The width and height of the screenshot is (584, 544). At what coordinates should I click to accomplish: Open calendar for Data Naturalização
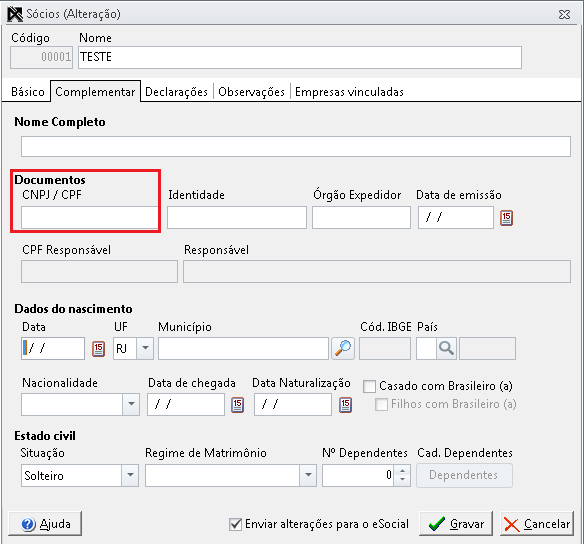(345, 405)
